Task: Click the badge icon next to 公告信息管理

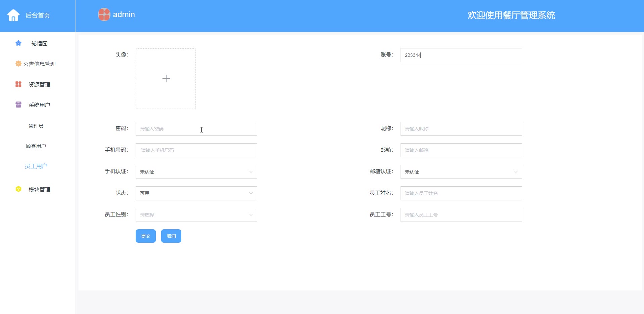Action: [18, 64]
